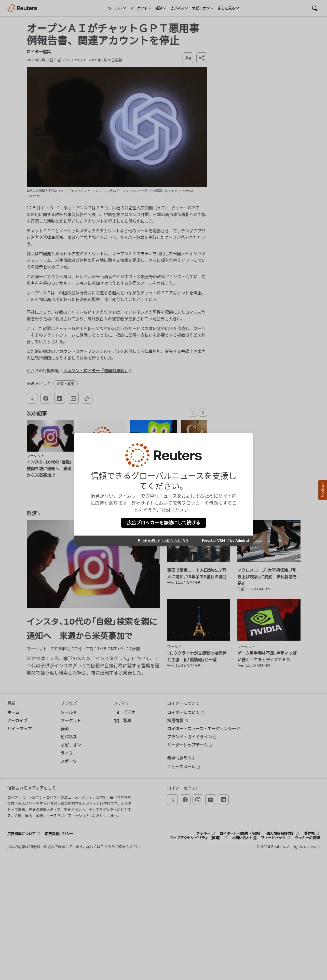Image resolution: width=327 pixels, height=980 pixels.
Task: Open ニュースメール footer link
Action: coord(183,767)
